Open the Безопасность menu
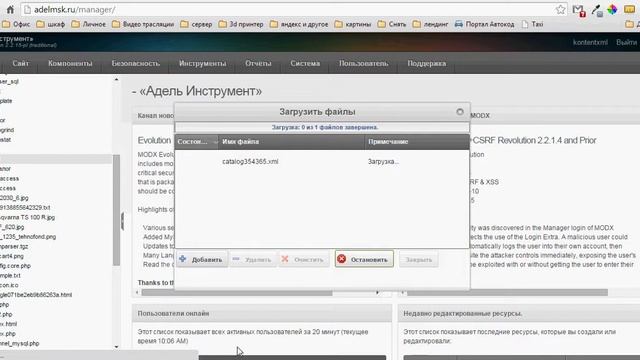This screenshot has height=360, width=640. pos(136,63)
